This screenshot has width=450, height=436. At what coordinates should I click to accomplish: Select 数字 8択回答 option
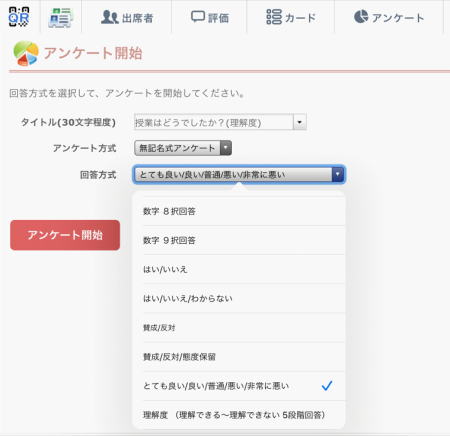(239, 211)
